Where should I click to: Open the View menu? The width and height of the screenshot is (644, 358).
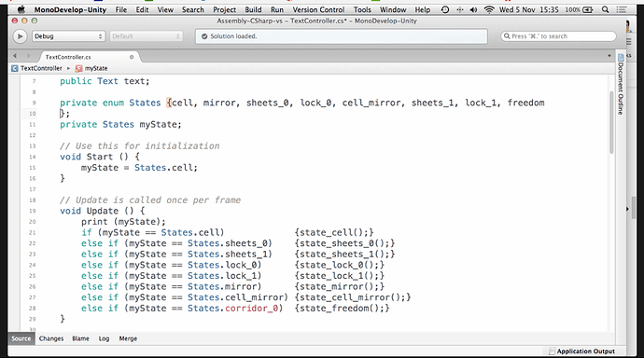(165, 9)
